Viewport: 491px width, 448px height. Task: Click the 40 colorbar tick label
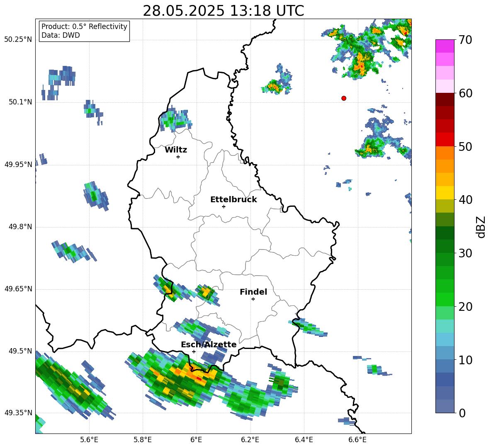point(465,200)
